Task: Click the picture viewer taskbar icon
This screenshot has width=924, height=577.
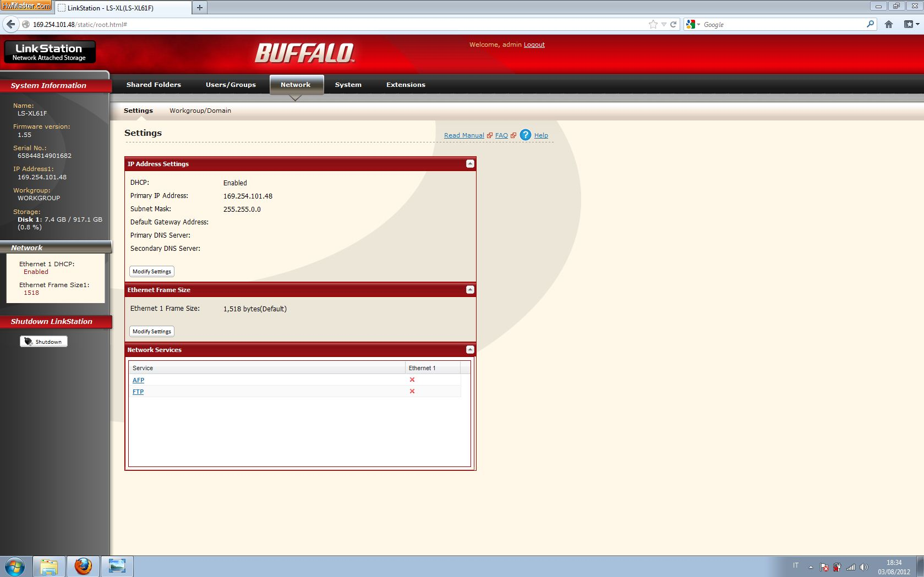Action: [117, 566]
